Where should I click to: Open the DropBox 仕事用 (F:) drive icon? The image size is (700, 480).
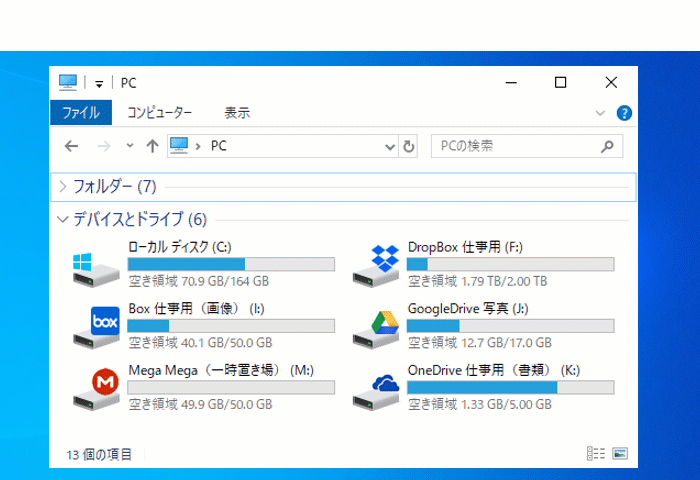(376, 264)
